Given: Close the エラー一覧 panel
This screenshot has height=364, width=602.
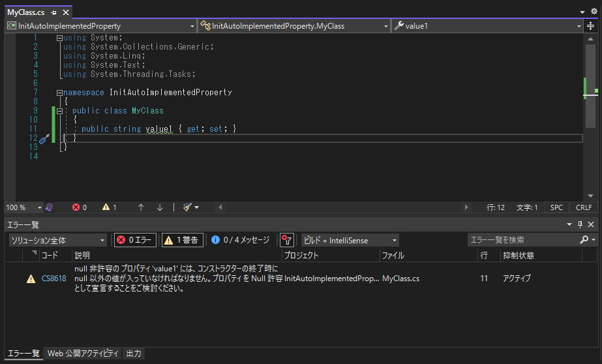Looking at the screenshot, I should [592, 224].
